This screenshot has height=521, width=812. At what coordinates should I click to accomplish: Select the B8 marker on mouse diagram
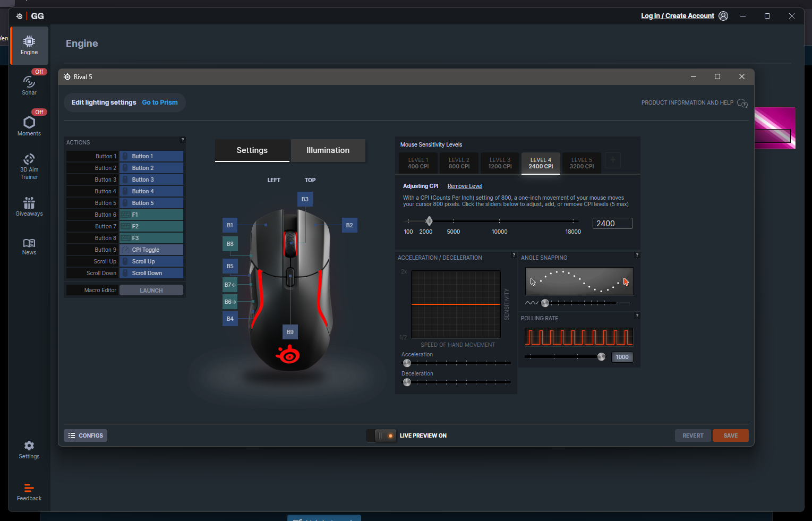[x=230, y=244]
